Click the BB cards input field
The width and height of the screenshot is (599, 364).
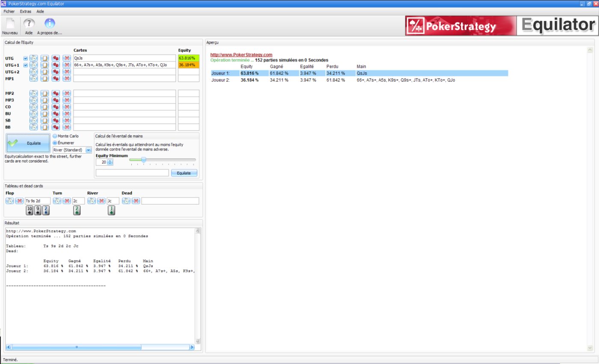(125, 127)
